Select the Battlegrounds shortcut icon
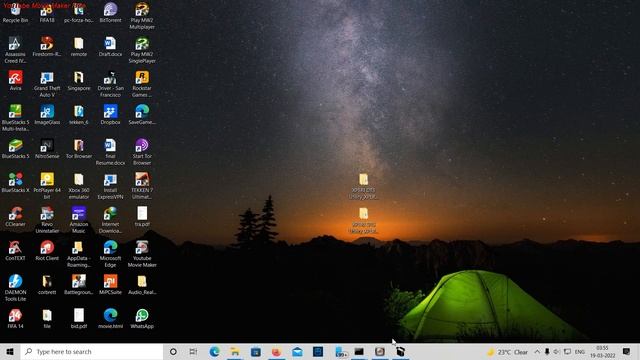The image size is (640, 360). [x=79, y=284]
